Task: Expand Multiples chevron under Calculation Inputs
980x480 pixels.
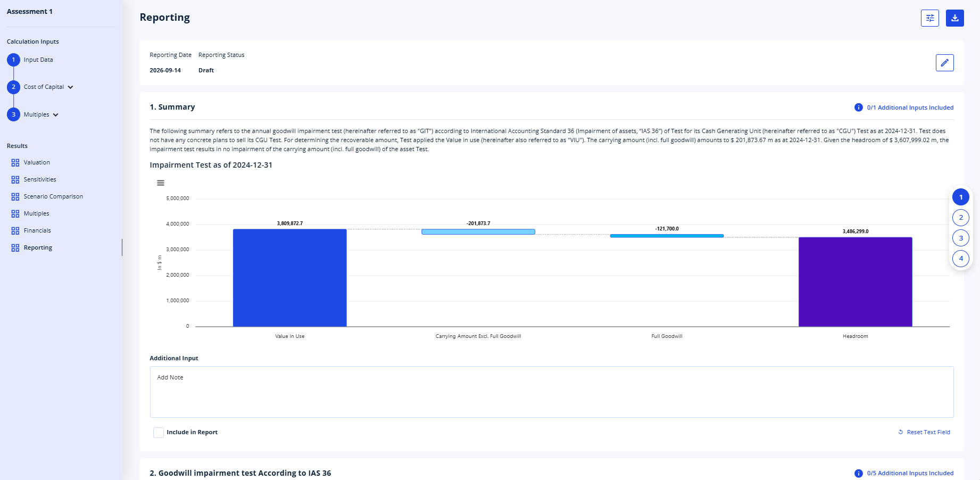Action: [55, 115]
